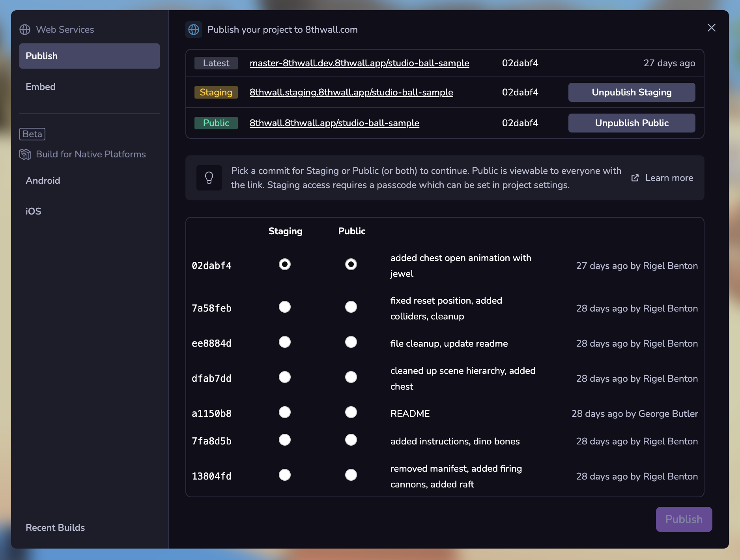Open the iOS native build option
Viewport: 740px width, 560px height.
click(x=34, y=211)
